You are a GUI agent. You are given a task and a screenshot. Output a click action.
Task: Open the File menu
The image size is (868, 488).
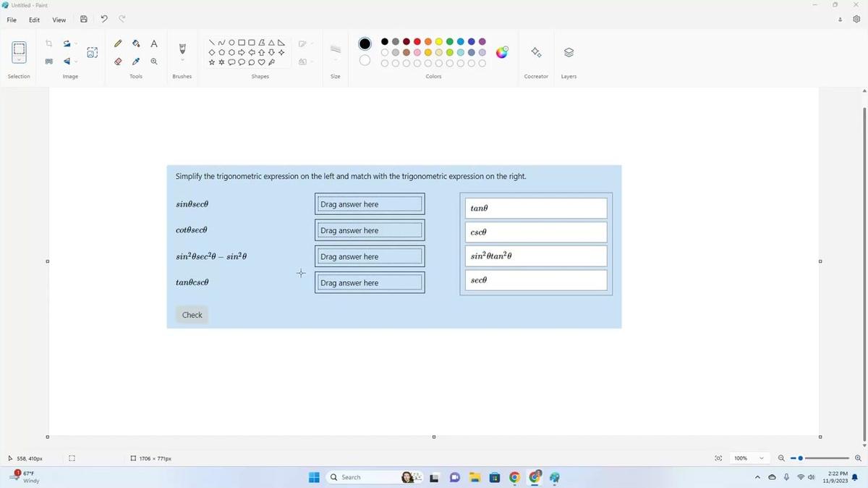coord(12,20)
